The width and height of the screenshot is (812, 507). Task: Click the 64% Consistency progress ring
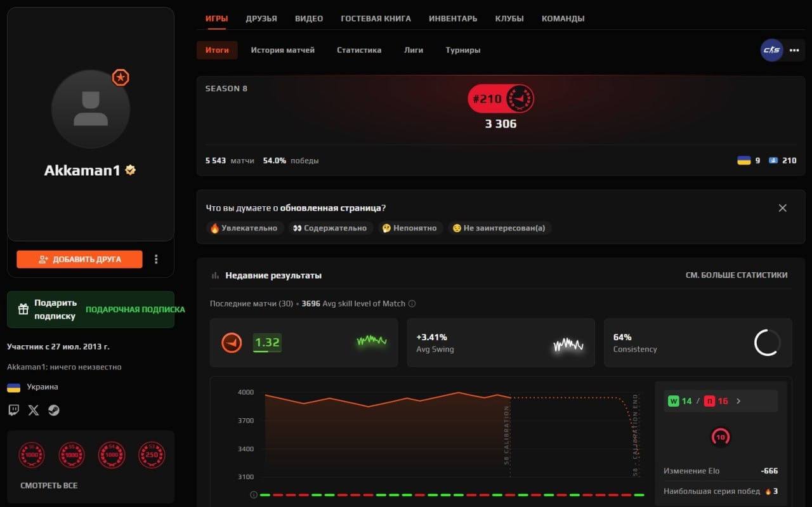(x=767, y=343)
